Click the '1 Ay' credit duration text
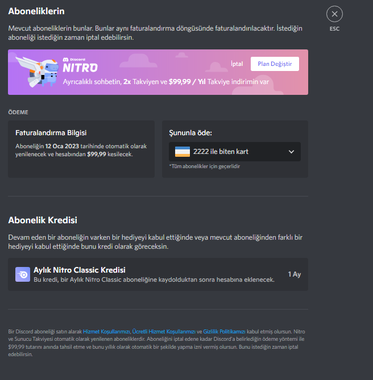The height and width of the screenshot is (380, 373). 294,274
